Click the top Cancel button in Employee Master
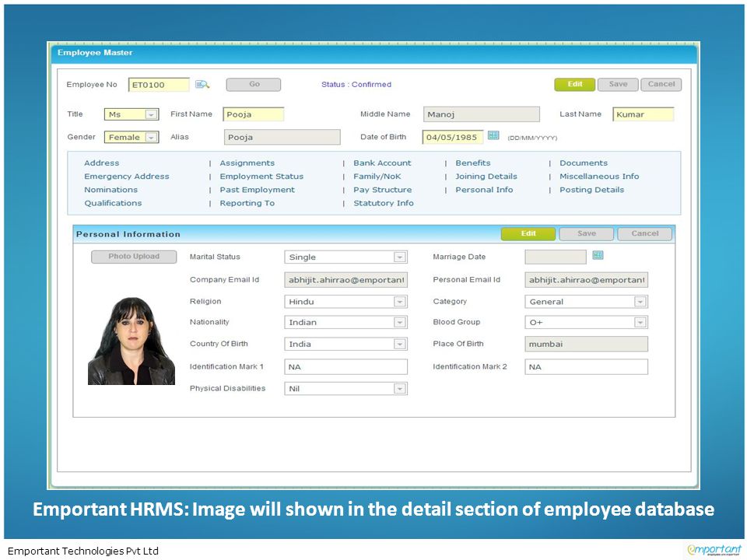 [661, 84]
